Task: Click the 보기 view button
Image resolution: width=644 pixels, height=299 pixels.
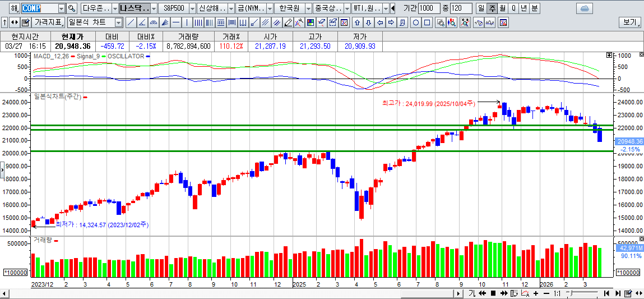Action: coord(630,22)
